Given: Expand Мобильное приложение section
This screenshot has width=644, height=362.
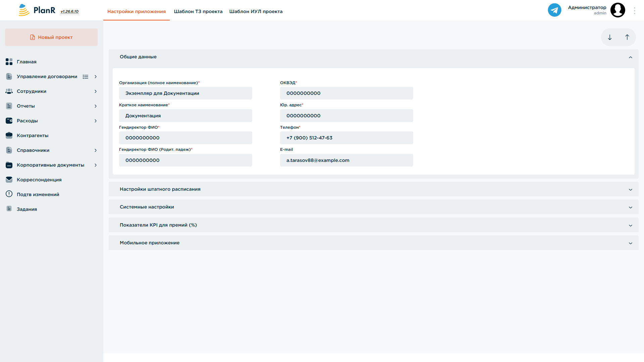Looking at the screenshot, I should click(x=373, y=243).
